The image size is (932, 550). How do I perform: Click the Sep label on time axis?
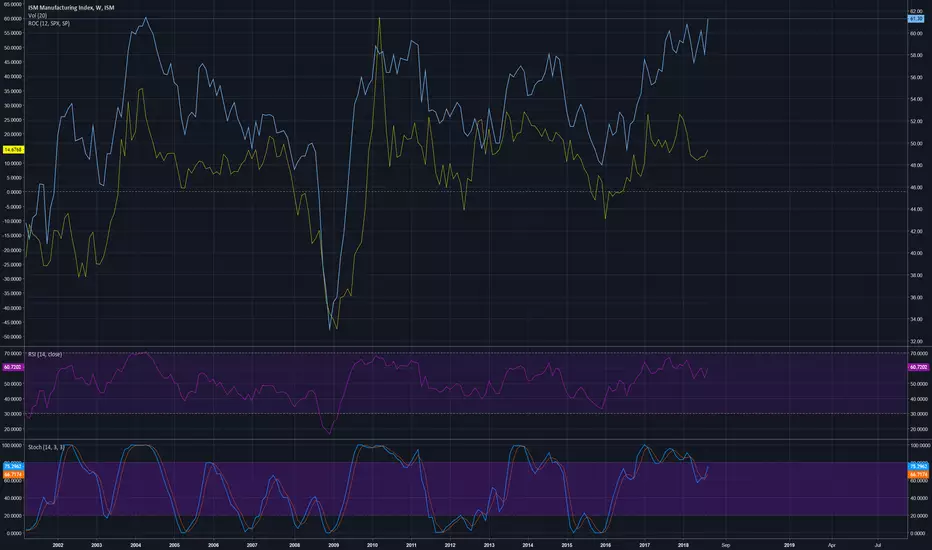(x=726, y=545)
